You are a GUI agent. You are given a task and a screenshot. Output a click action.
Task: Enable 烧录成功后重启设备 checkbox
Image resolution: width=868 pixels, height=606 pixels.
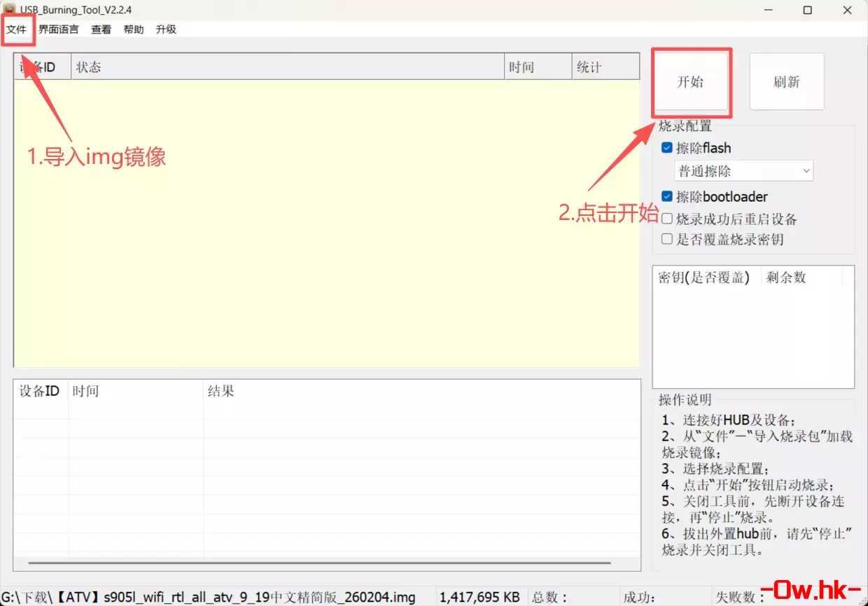click(x=667, y=219)
